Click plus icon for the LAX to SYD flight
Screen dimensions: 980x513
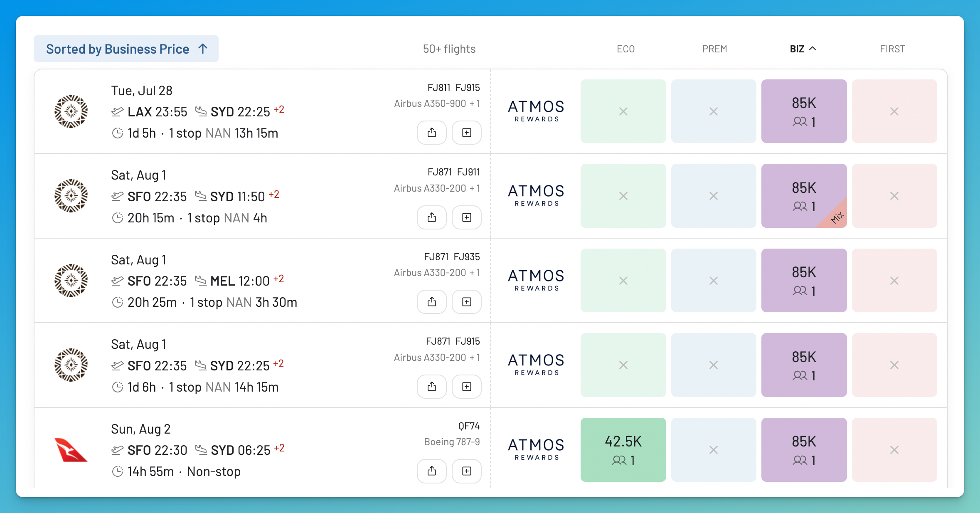(x=467, y=133)
